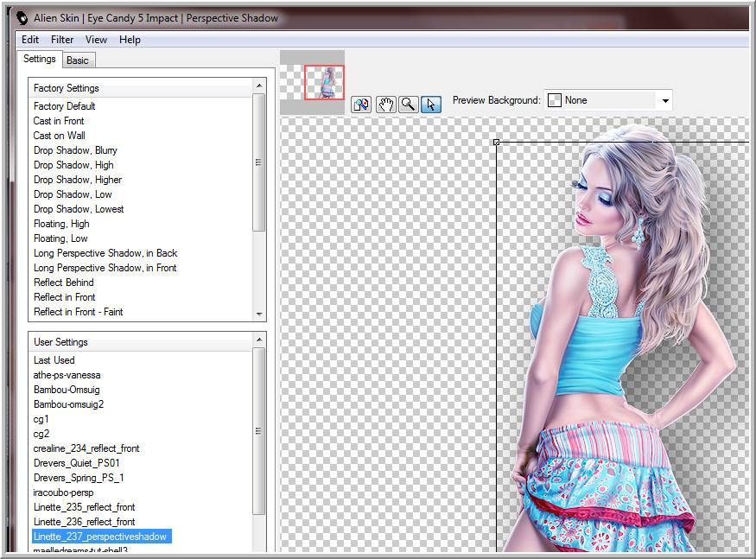Select the hand pan tool
The image size is (756, 559).
385,105
